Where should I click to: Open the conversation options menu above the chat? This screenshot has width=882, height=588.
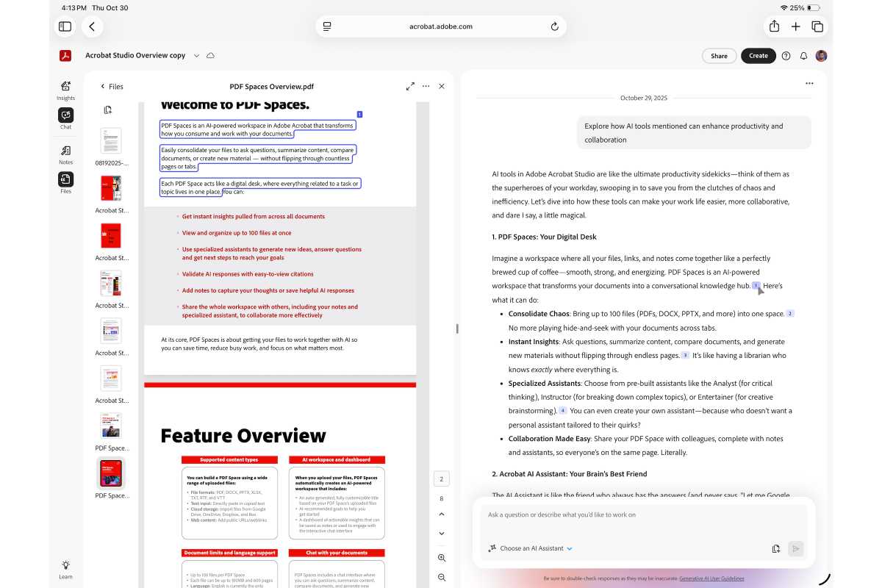pos(809,83)
